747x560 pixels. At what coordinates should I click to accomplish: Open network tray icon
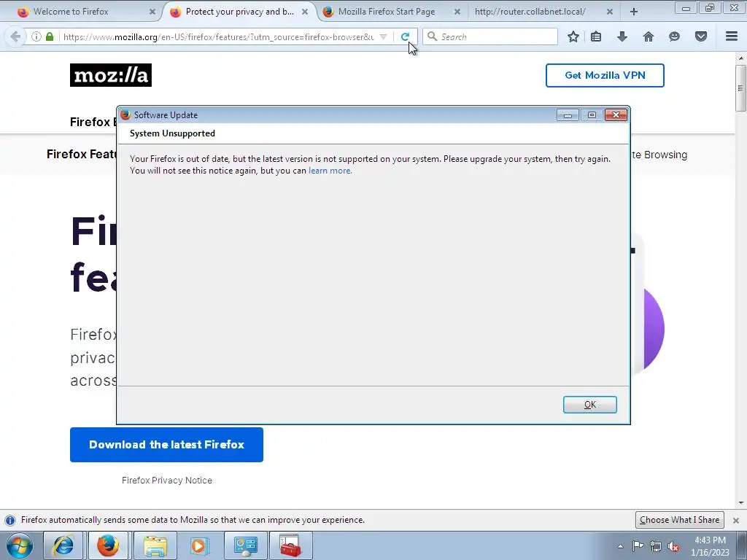click(656, 546)
